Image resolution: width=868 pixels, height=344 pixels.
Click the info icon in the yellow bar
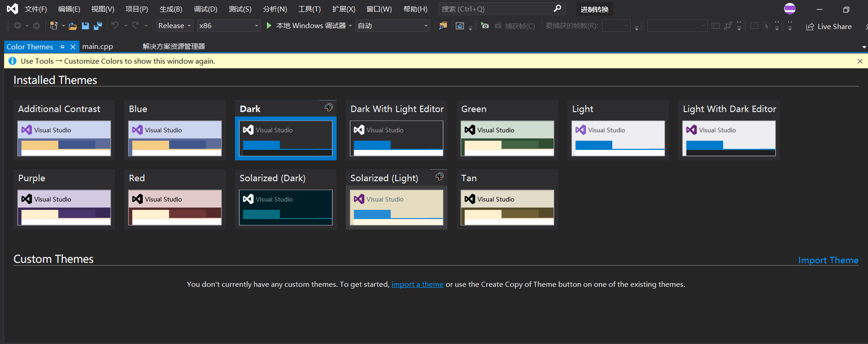pos(12,61)
